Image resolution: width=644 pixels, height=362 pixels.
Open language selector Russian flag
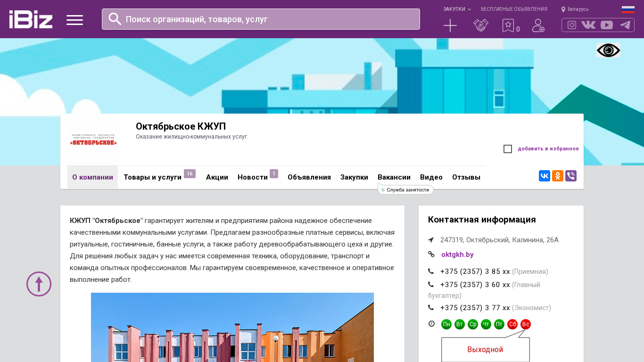628,9
